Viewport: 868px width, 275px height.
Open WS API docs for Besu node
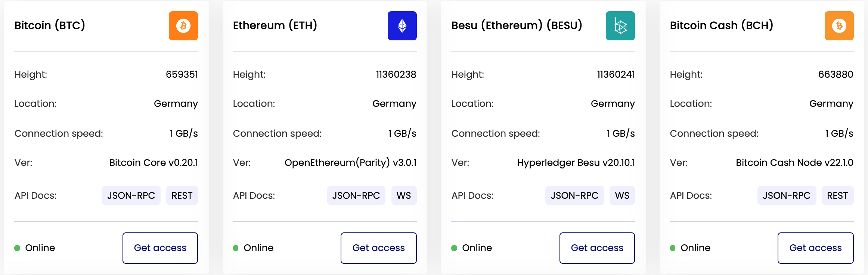[x=622, y=195]
